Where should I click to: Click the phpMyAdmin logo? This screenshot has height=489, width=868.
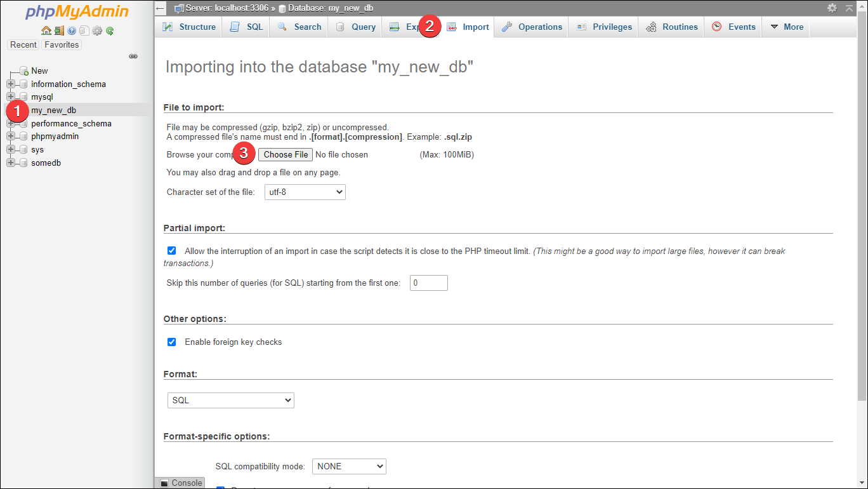pyautogui.click(x=77, y=12)
